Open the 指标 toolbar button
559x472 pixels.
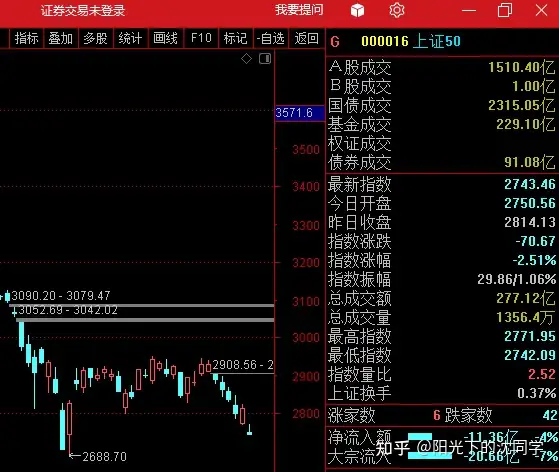(26, 38)
